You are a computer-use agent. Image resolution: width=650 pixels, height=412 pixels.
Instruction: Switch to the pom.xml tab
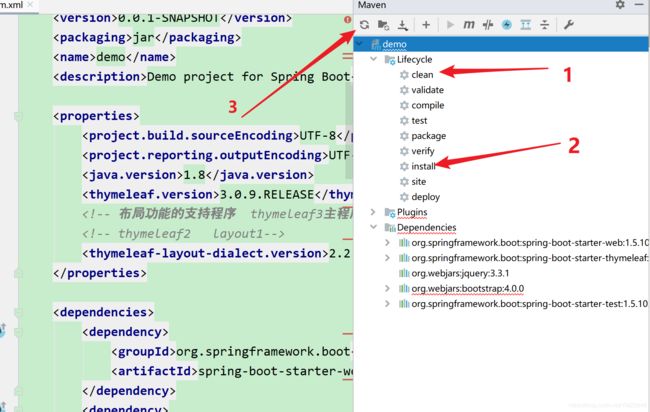[x=11, y=5]
